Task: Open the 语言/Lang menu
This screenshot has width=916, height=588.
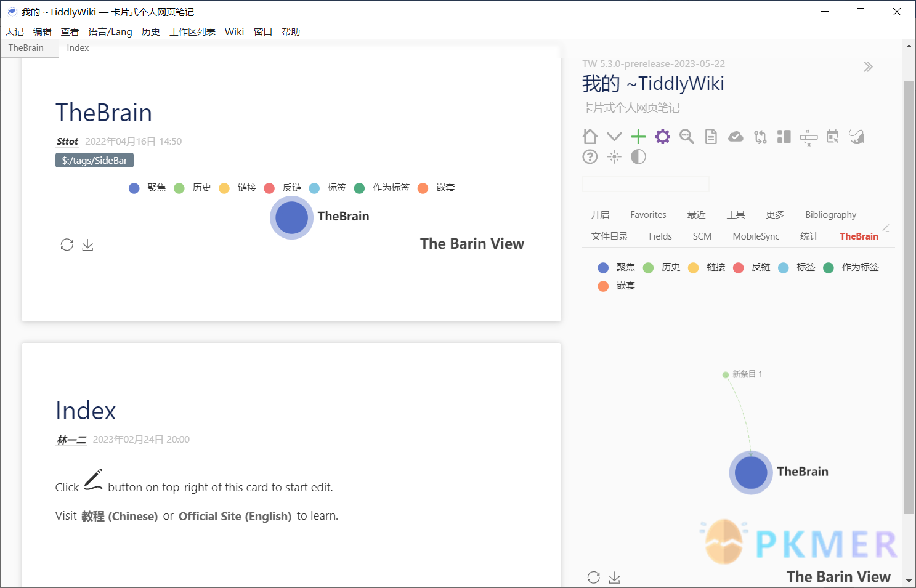Action: (x=110, y=31)
